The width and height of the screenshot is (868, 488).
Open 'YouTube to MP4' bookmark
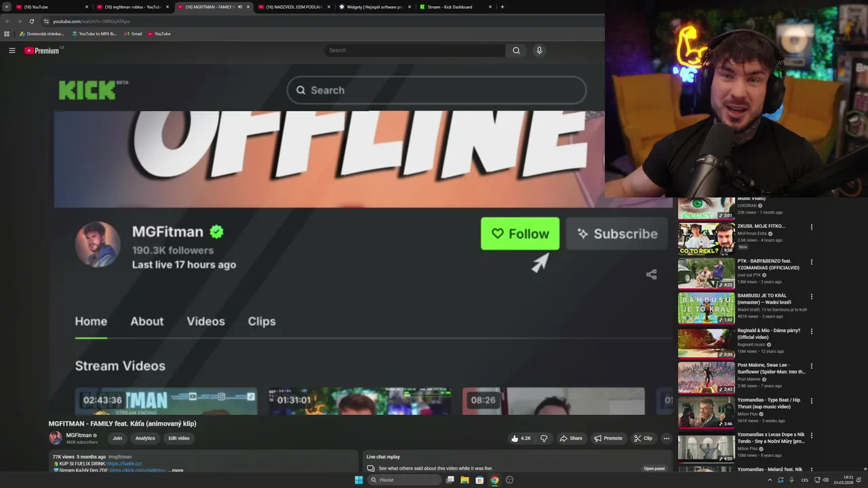click(94, 34)
